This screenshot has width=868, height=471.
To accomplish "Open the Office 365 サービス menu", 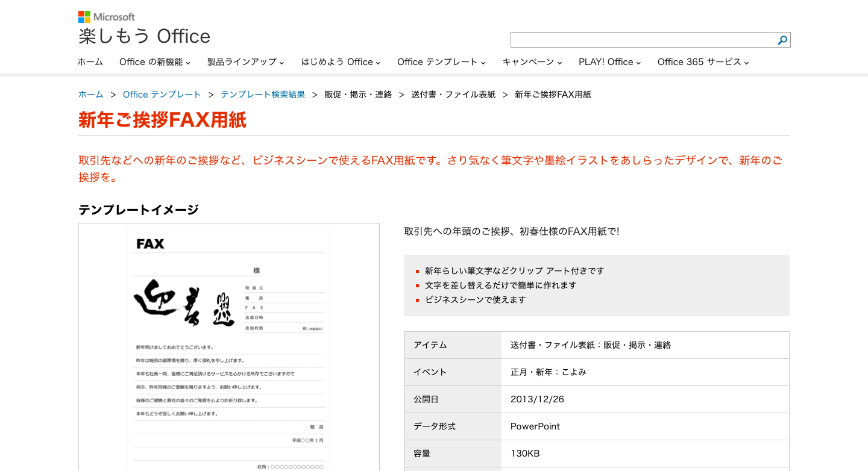I will pos(703,62).
